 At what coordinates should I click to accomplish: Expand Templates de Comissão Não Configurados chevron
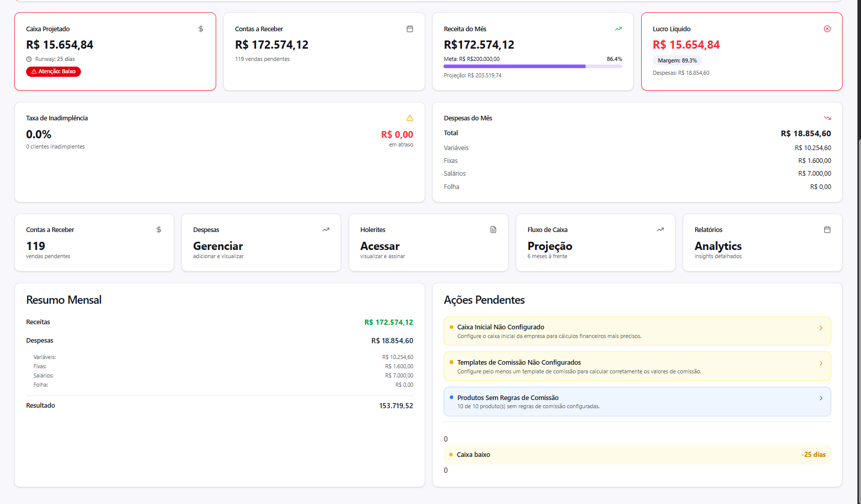coord(821,363)
